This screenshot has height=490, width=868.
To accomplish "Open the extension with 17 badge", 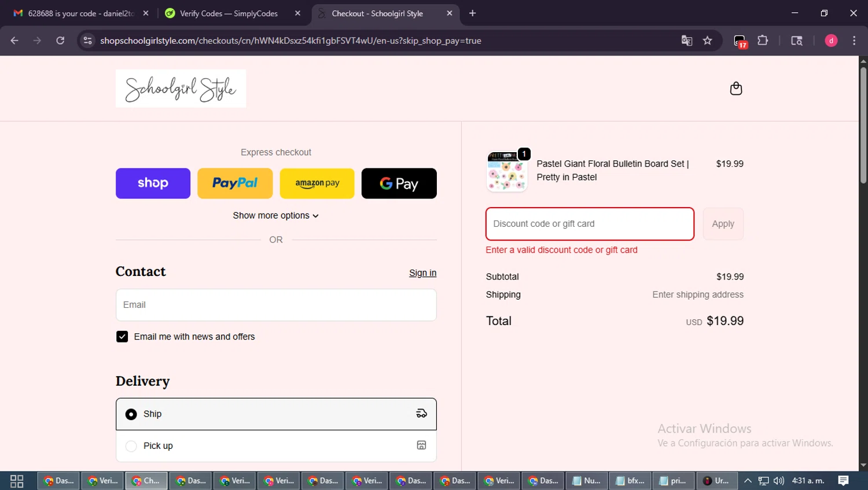I will pyautogui.click(x=740, y=41).
